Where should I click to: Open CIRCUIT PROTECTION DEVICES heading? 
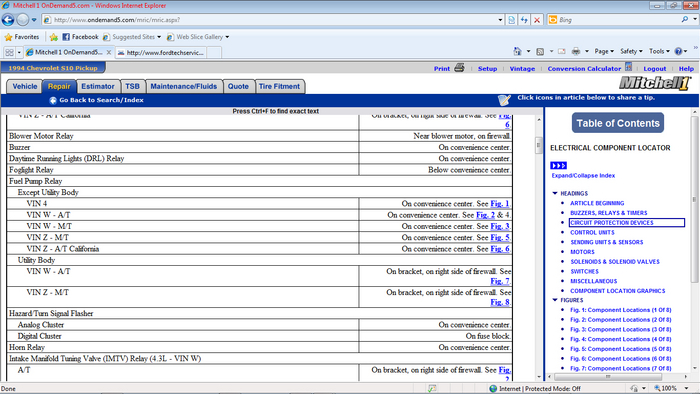pyautogui.click(x=612, y=223)
